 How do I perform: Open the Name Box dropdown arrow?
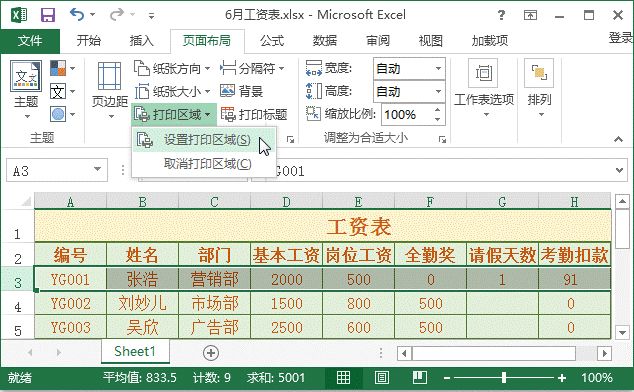click(97, 170)
